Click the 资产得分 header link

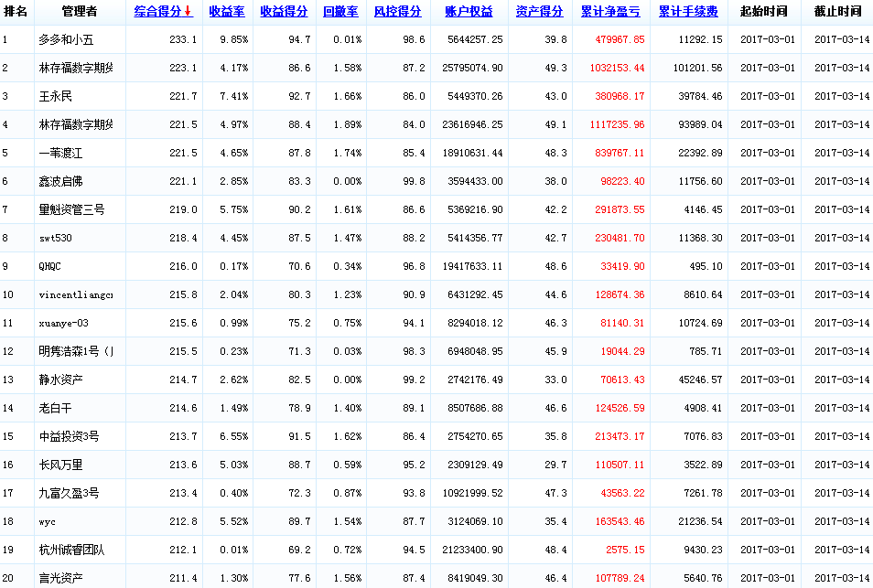click(540, 11)
